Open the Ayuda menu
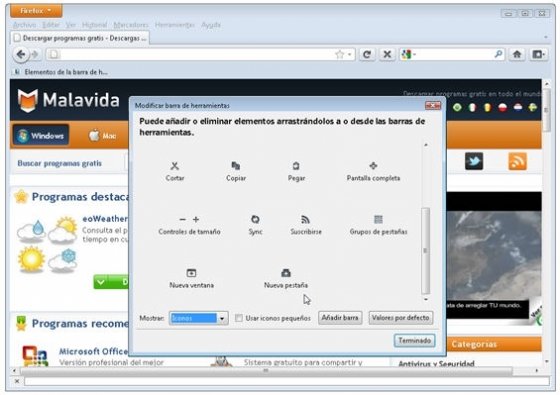Image resolution: width=560 pixels, height=395 pixels. (x=211, y=25)
